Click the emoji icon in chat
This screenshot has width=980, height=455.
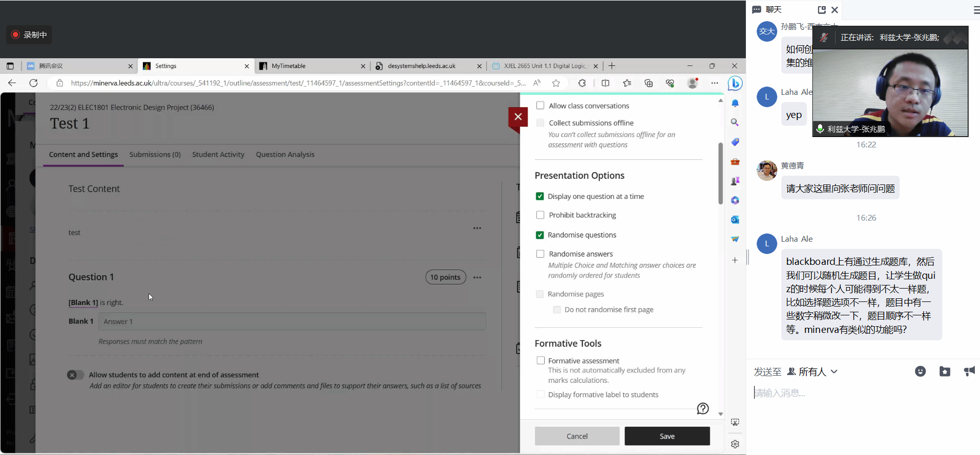tap(920, 372)
